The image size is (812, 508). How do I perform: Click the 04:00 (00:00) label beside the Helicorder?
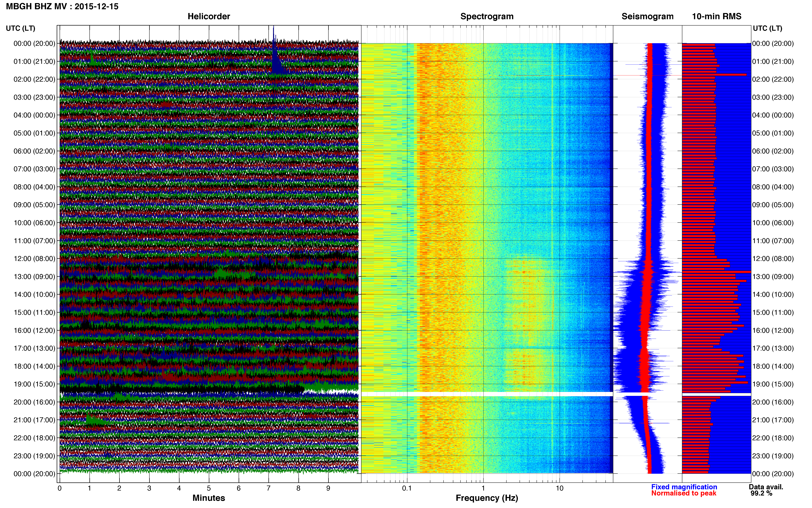pos(34,115)
